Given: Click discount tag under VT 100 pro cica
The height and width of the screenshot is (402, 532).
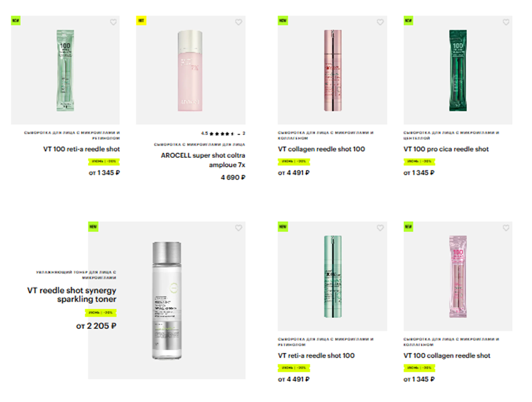Looking at the screenshot, I should (x=419, y=162).
